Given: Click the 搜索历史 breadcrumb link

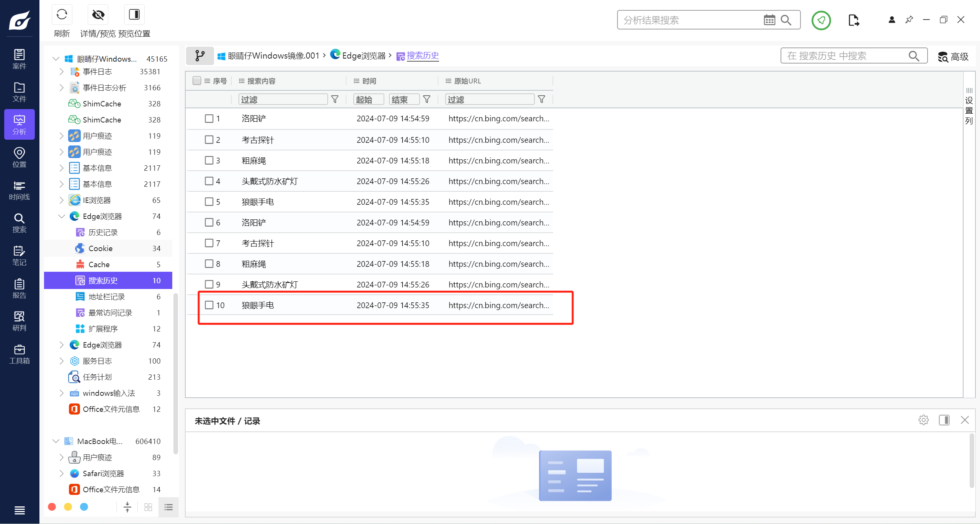Looking at the screenshot, I should (423, 56).
